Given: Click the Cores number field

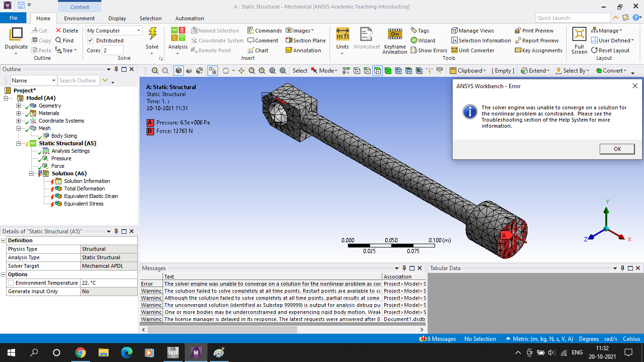Looking at the screenshot, I should coord(113,50).
